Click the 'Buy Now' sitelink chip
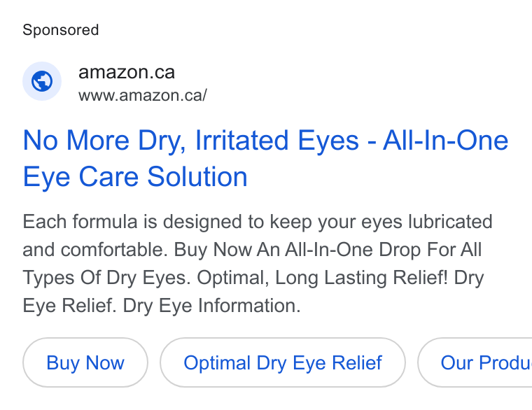This screenshot has width=532, height=410. (x=85, y=362)
